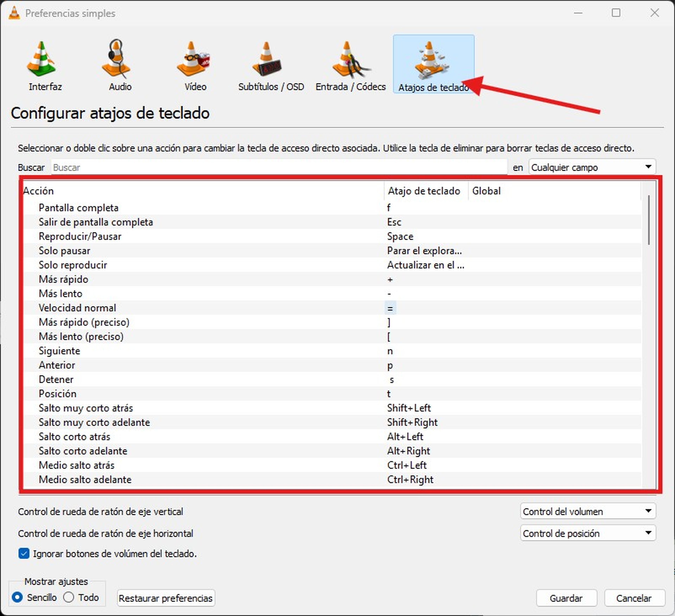The image size is (675, 616).
Task: Select the 'Salto muy corto adelante' row
Action: [x=332, y=422]
